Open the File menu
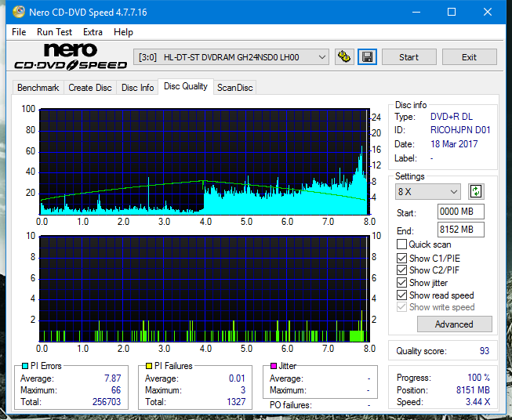Viewport: 512px width, 420px height. coord(19,32)
